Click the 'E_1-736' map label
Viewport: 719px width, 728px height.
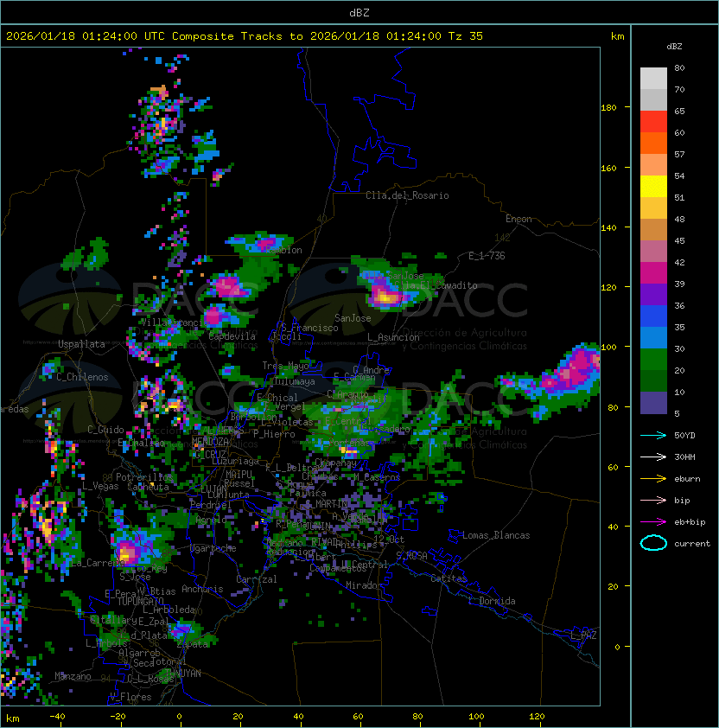point(487,255)
